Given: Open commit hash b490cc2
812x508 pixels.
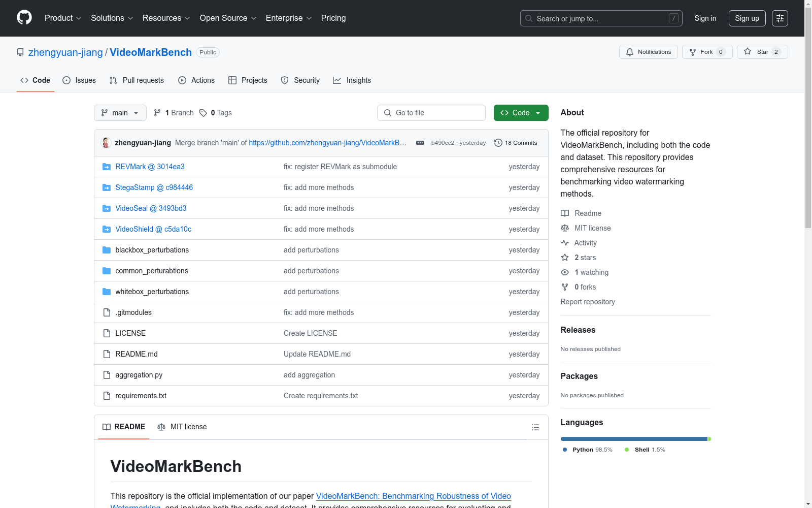Looking at the screenshot, I should pos(443,143).
